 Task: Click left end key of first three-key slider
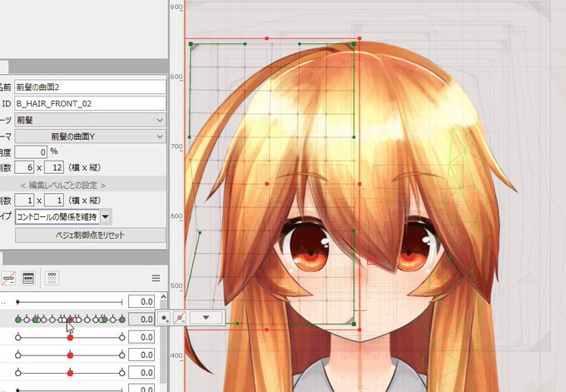pos(18,338)
